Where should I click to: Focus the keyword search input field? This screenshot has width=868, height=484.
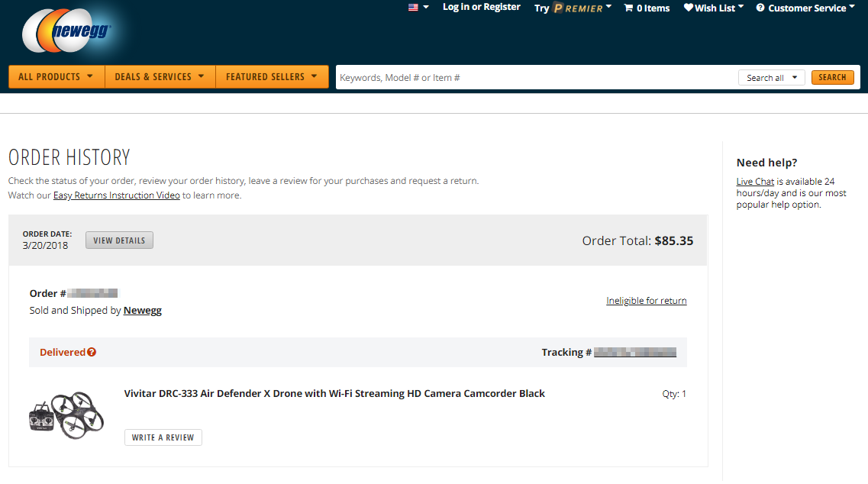pos(536,78)
